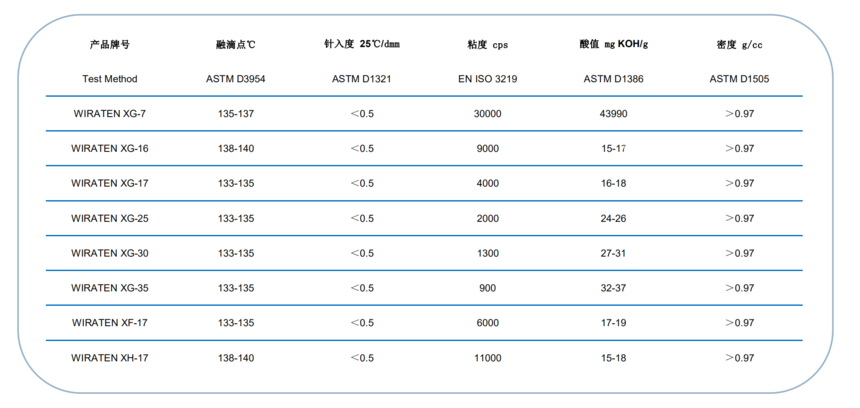
Task: Click <0.5 penetration in XG-25 row
Action: 362,218
